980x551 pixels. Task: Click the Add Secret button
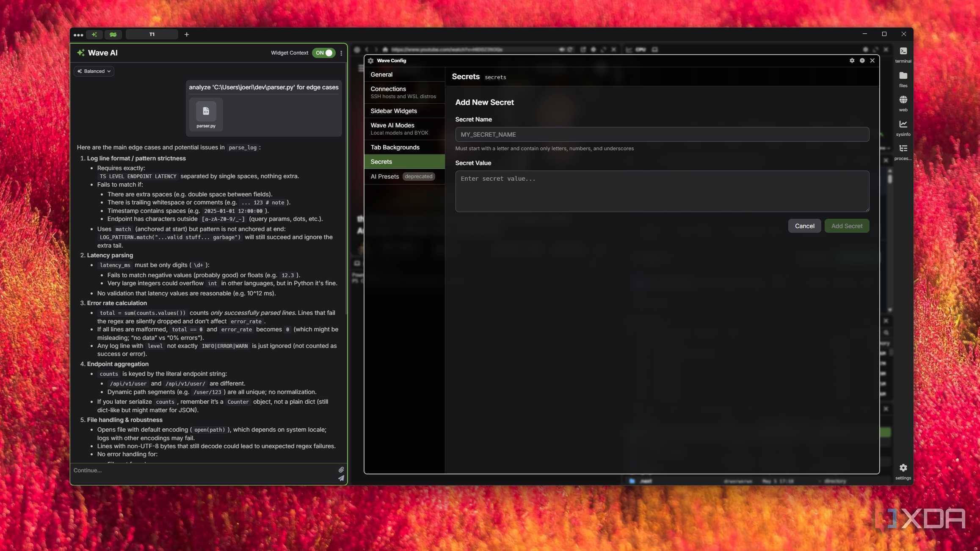(847, 226)
